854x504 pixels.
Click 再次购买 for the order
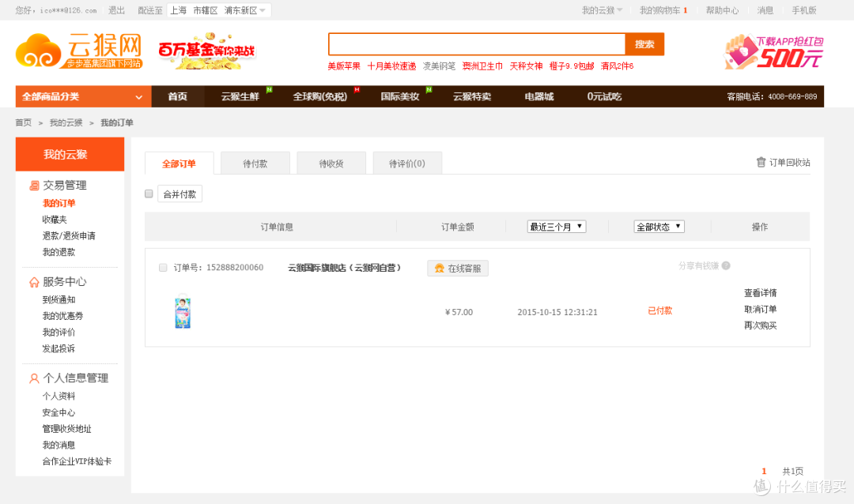pyautogui.click(x=761, y=325)
